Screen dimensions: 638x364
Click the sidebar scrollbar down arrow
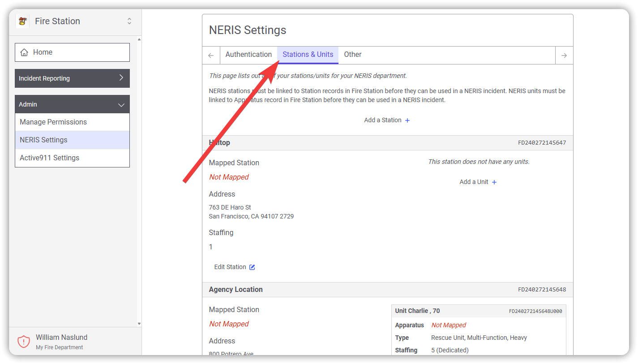point(139,323)
